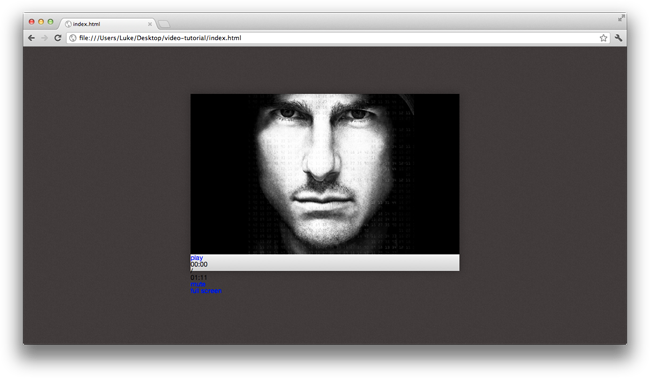The height and width of the screenshot is (378, 650).
Task: Minimize the window with yellow button
Action: tap(41, 22)
